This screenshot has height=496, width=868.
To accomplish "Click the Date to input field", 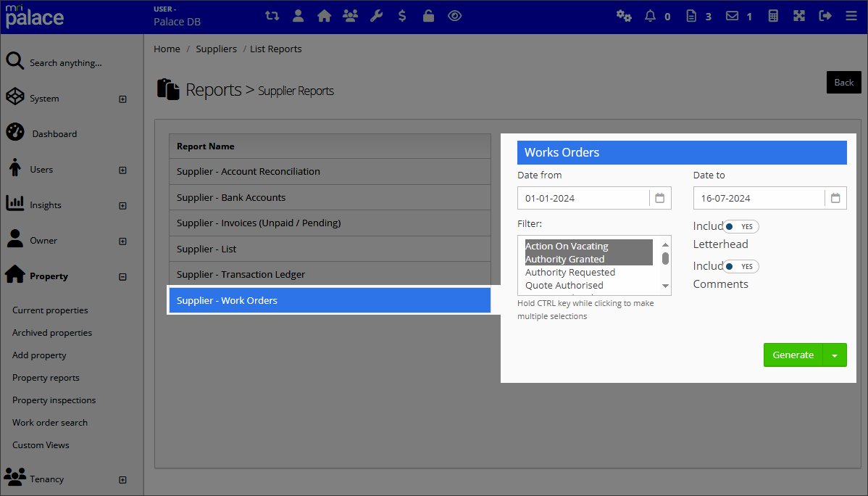I will point(759,198).
